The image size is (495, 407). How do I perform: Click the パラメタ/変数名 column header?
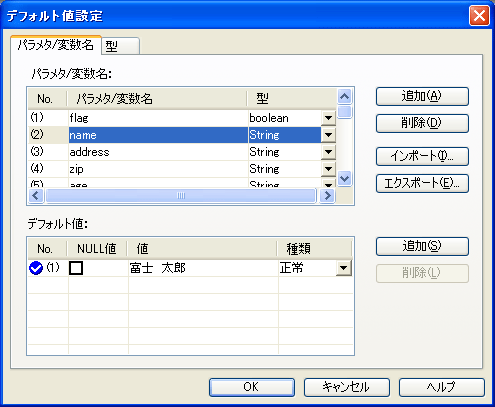[157, 99]
